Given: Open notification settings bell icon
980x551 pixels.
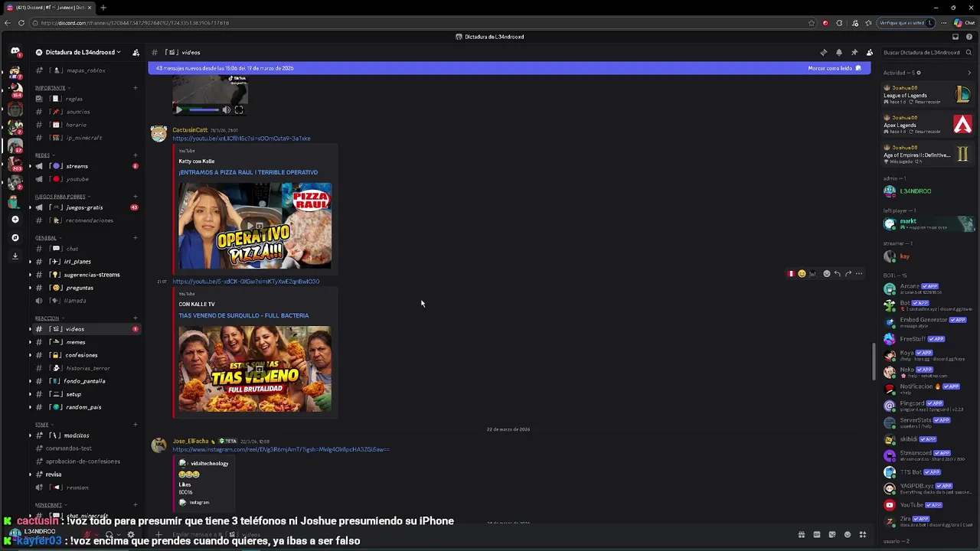Looking at the screenshot, I should pyautogui.click(x=839, y=52).
